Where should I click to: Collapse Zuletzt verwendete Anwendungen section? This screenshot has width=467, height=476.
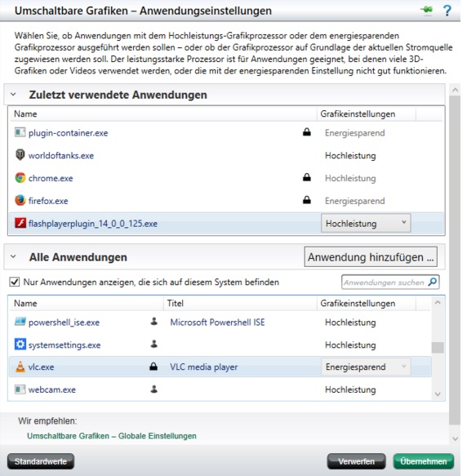(x=13, y=95)
